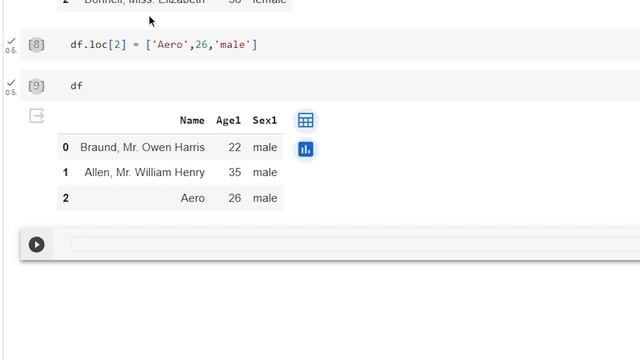Click row index 0
Image resolution: width=640 pixels, height=360 pixels.
[x=66, y=147]
